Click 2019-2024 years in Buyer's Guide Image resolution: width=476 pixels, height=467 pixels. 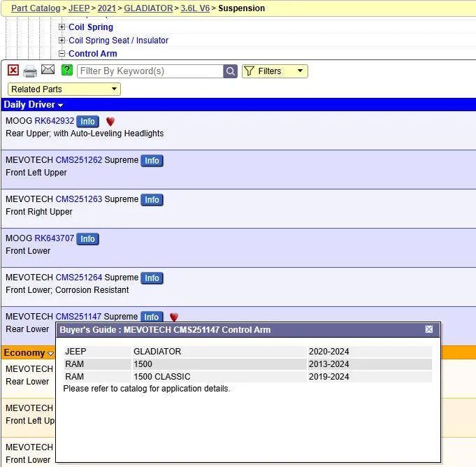click(369, 377)
